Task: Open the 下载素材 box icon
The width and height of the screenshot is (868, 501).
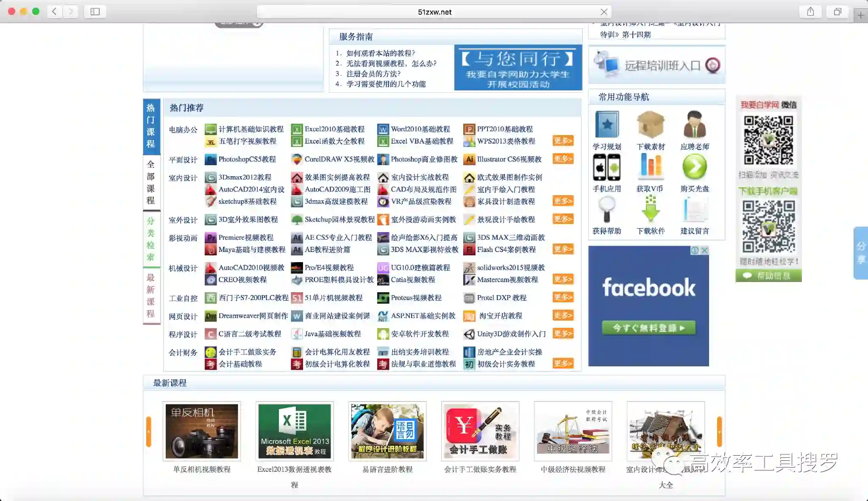Action: pos(651,125)
